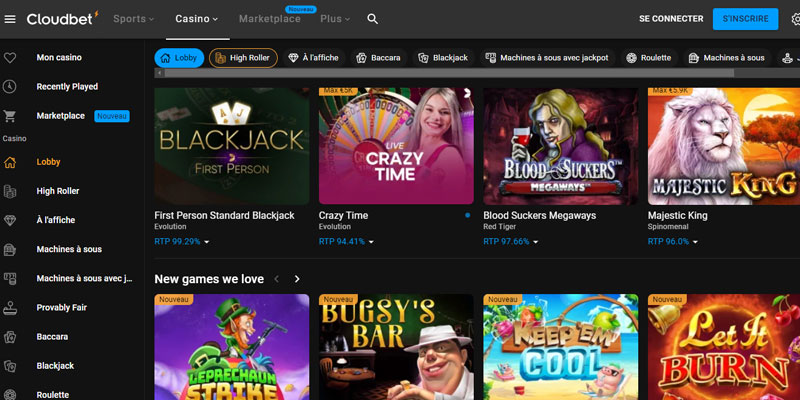Open Crazy Time game thumbnail
This screenshot has width=800, height=400.
(x=396, y=146)
